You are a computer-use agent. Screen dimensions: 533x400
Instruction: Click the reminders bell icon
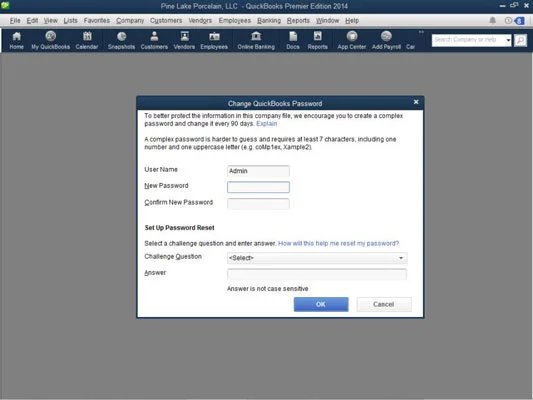pyautogui.click(x=492, y=20)
